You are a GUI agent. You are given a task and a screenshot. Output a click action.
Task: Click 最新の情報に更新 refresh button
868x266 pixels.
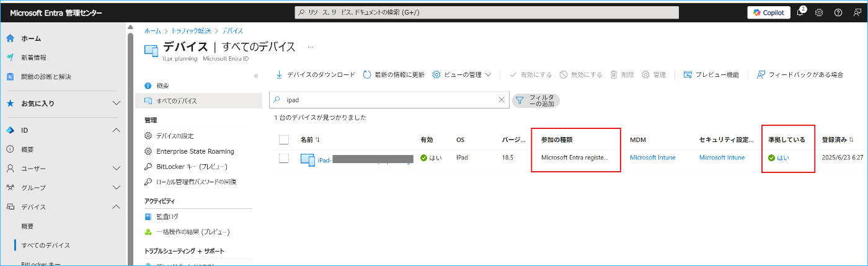[x=394, y=74]
